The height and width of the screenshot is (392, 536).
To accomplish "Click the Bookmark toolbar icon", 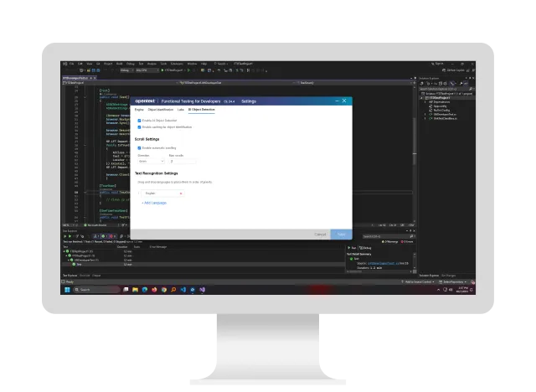I will 248,70.
